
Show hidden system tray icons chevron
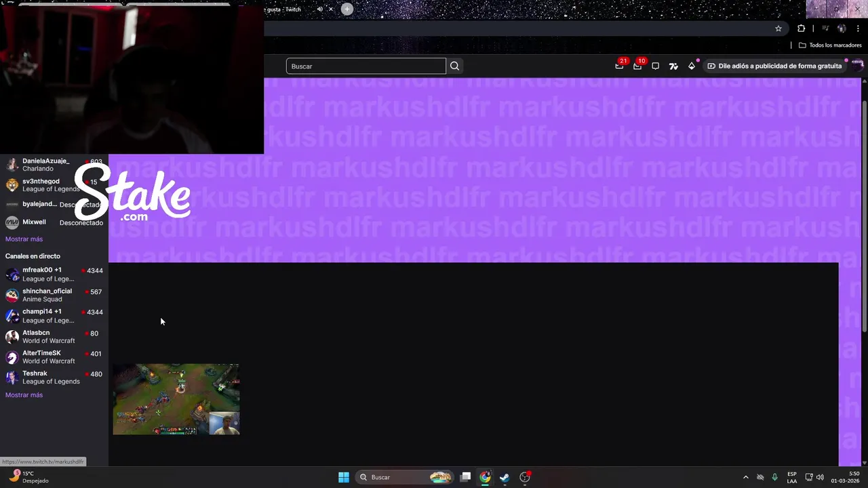[x=746, y=477]
